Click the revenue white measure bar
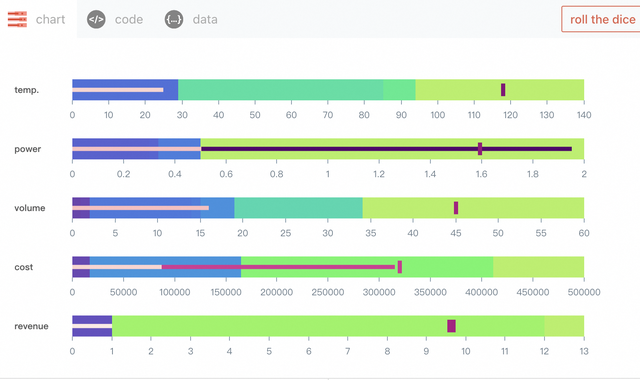 click(92, 326)
